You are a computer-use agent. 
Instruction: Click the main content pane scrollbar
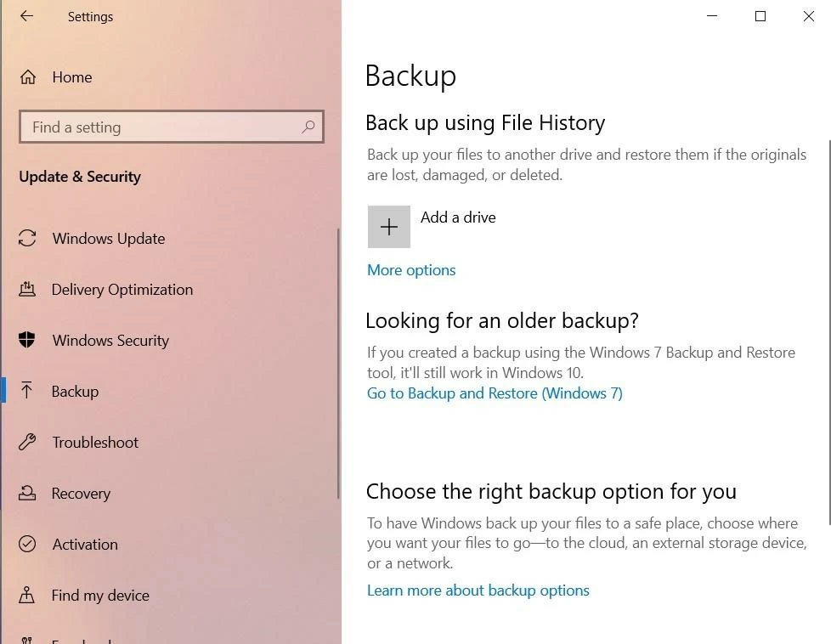click(x=828, y=323)
